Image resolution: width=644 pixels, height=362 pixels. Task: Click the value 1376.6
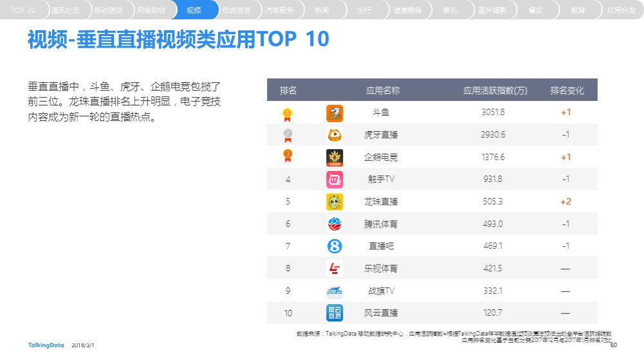493,157
